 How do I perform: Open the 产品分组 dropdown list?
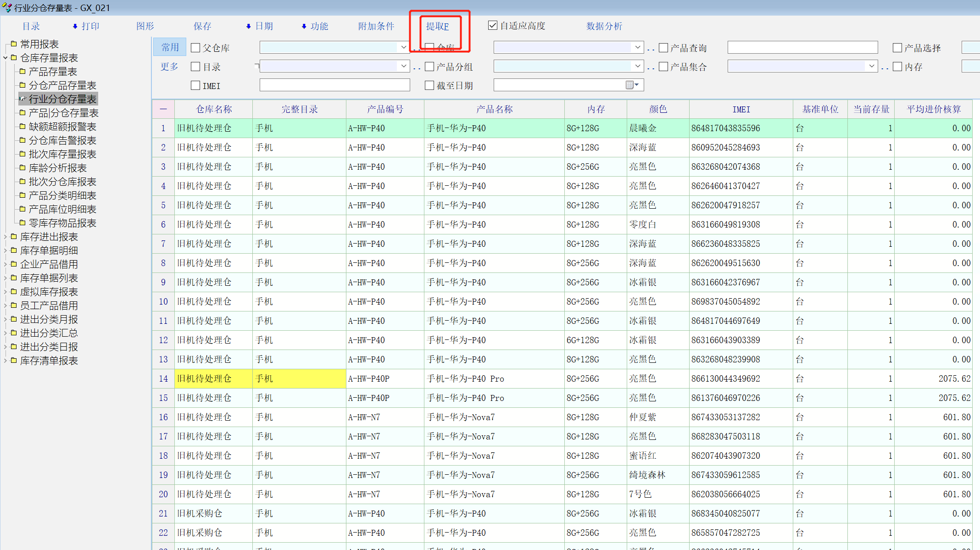(637, 67)
